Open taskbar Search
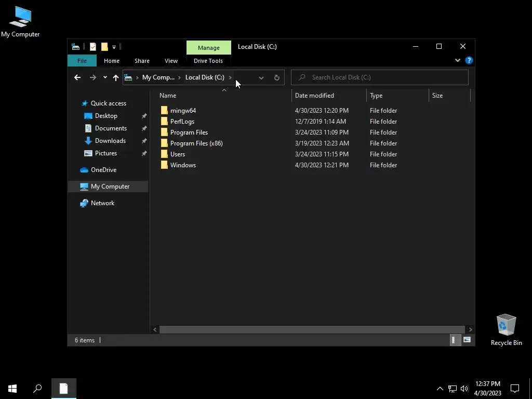 click(37, 389)
